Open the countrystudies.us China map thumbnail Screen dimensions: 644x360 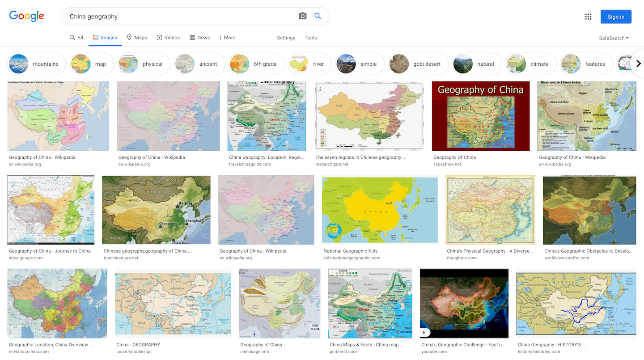click(173, 303)
